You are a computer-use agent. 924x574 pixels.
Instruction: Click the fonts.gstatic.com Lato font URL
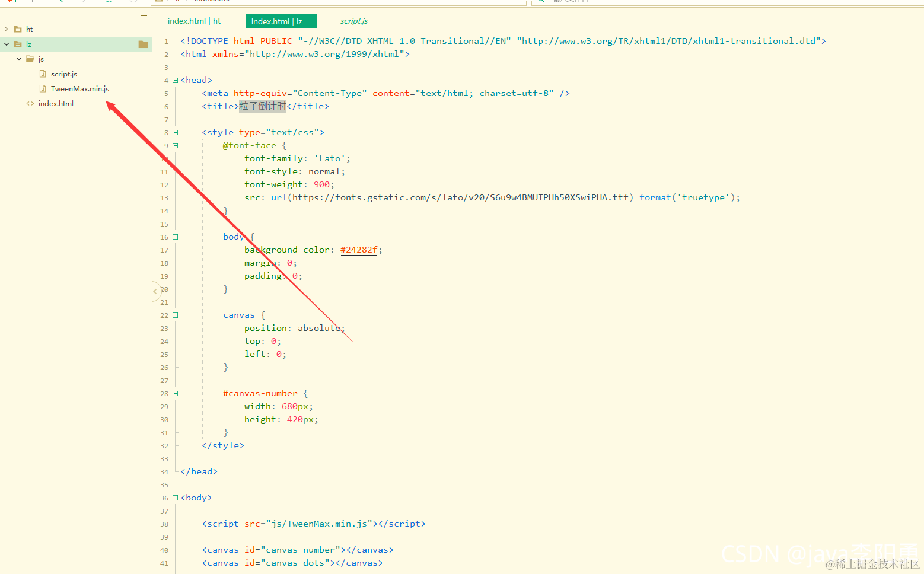coord(460,197)
